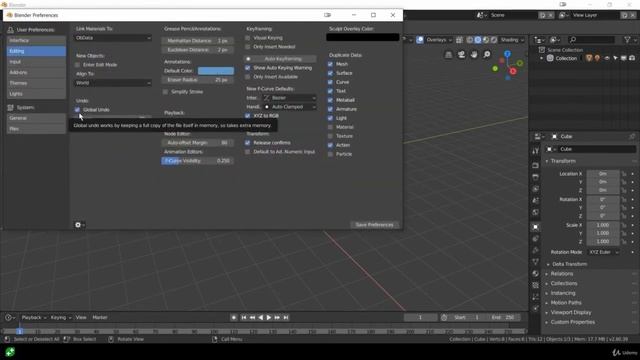Select LookDev shading mode icon
The height and width of the screenshot is (360, 640).
[486, 40]
